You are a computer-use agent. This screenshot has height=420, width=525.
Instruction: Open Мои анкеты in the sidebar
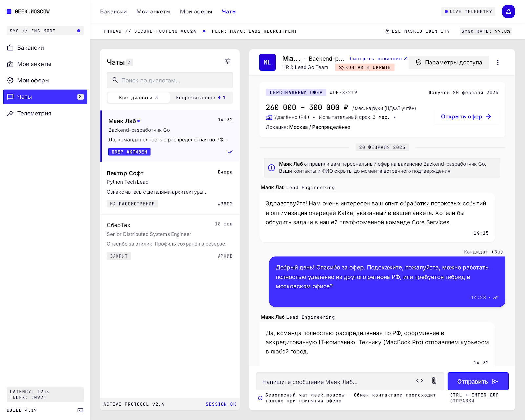(x=45, y=64)
